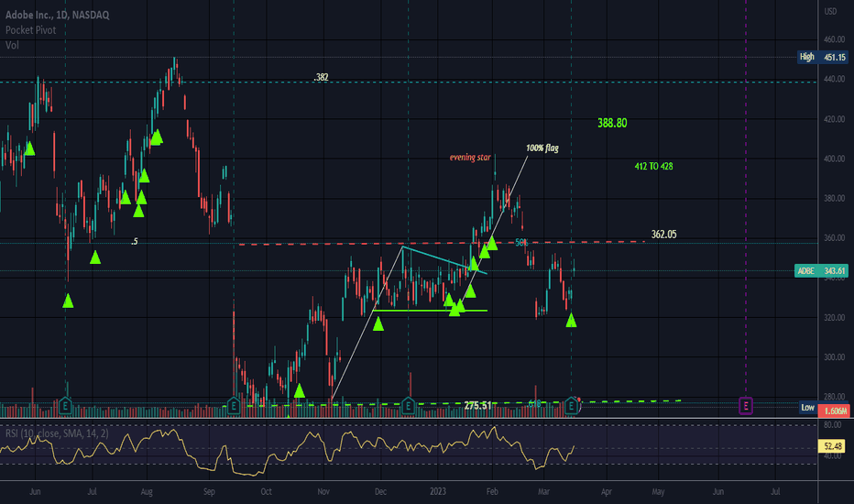Click the purple upcoming earnings E marker
854x504 pixels.
point(746,406)
